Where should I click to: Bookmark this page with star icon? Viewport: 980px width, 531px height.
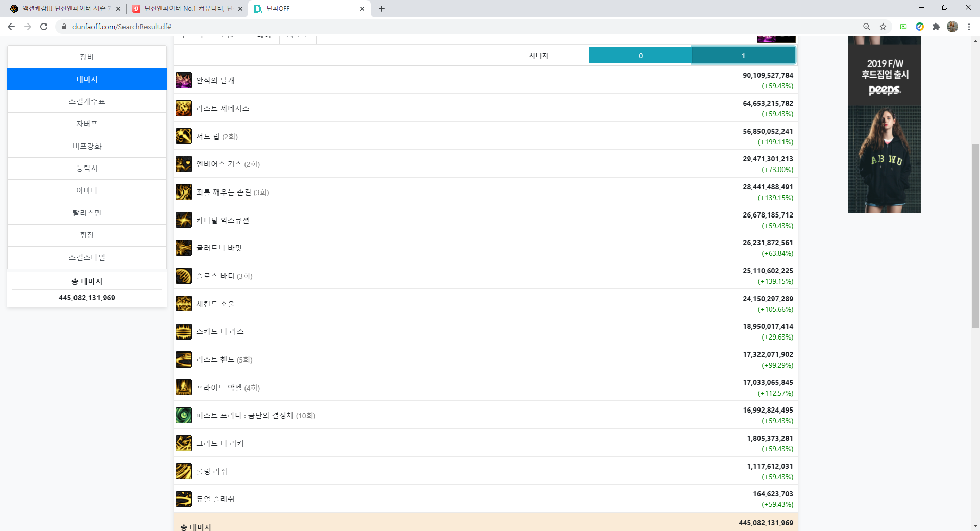pos(883,27)
